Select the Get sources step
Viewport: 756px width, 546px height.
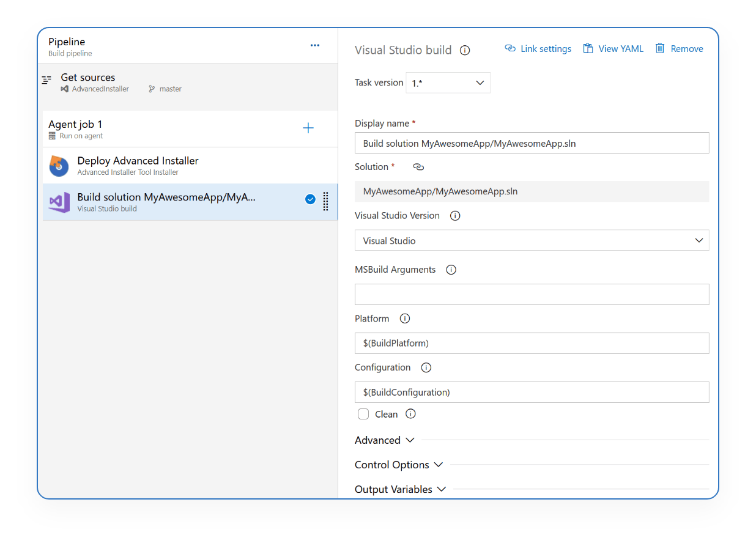click(87, 77)
